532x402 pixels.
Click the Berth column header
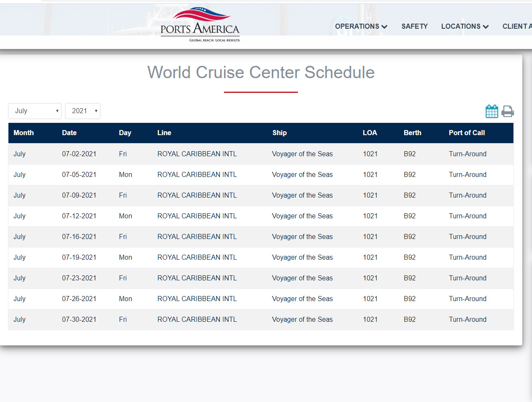coord(413,133)
